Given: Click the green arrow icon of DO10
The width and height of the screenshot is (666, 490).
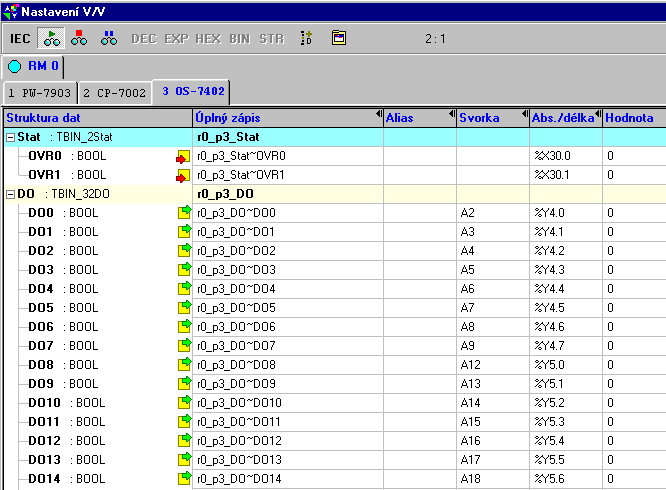Looking at the screenshot, I should 184,402.
